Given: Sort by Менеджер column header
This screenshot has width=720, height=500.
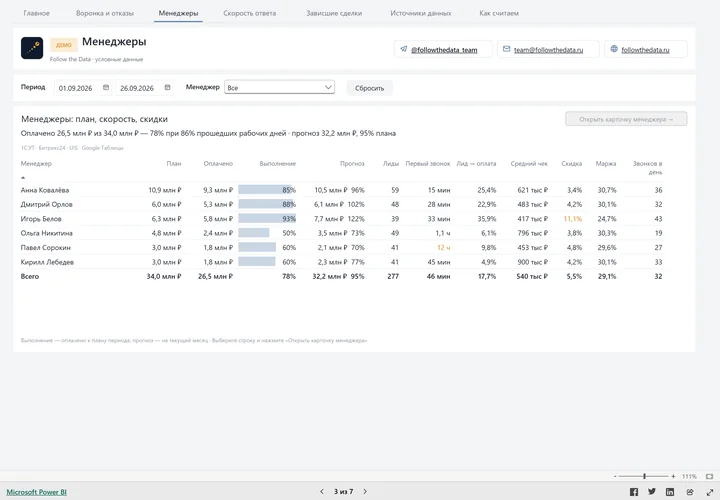Looking at the screenshot, I should pyautogui.click(x=36, y=163).
